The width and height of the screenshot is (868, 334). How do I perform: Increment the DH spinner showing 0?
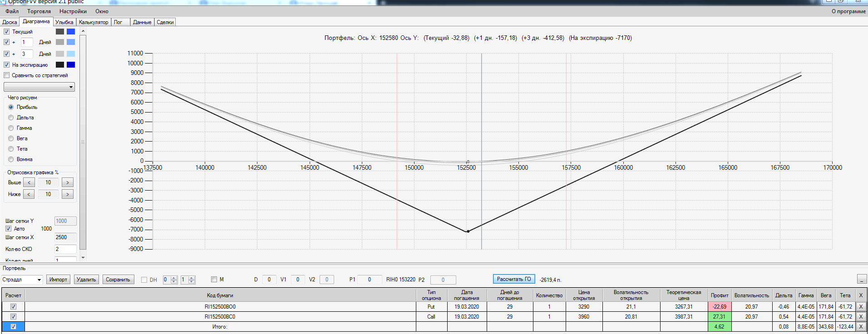pos(174,278)
